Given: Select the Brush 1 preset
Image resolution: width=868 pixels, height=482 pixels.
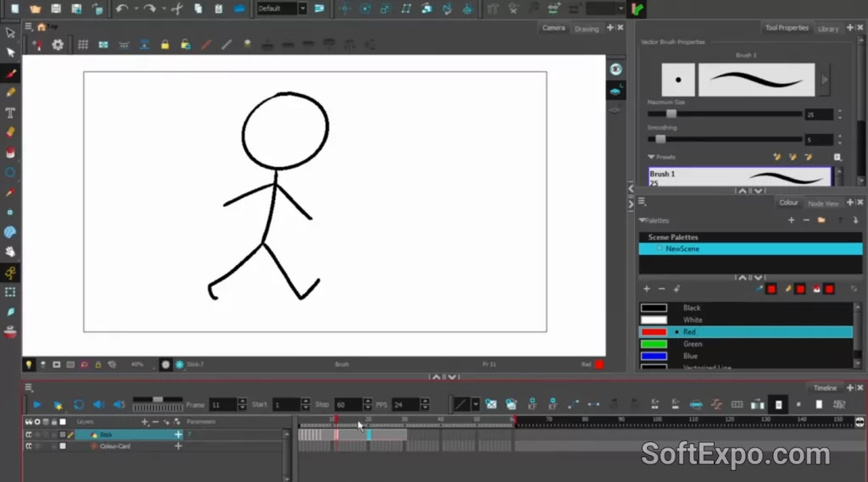Looking at the screenshot, I should tap(739, 178).
